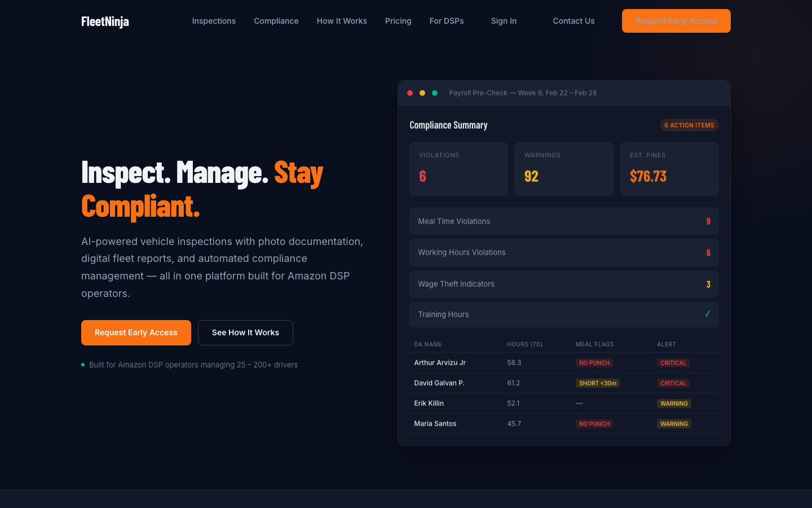The height and width of the screenshot is (508, 812).
Task: Click Erik Killin's WARNING alert badge
Action: (674, 404)
